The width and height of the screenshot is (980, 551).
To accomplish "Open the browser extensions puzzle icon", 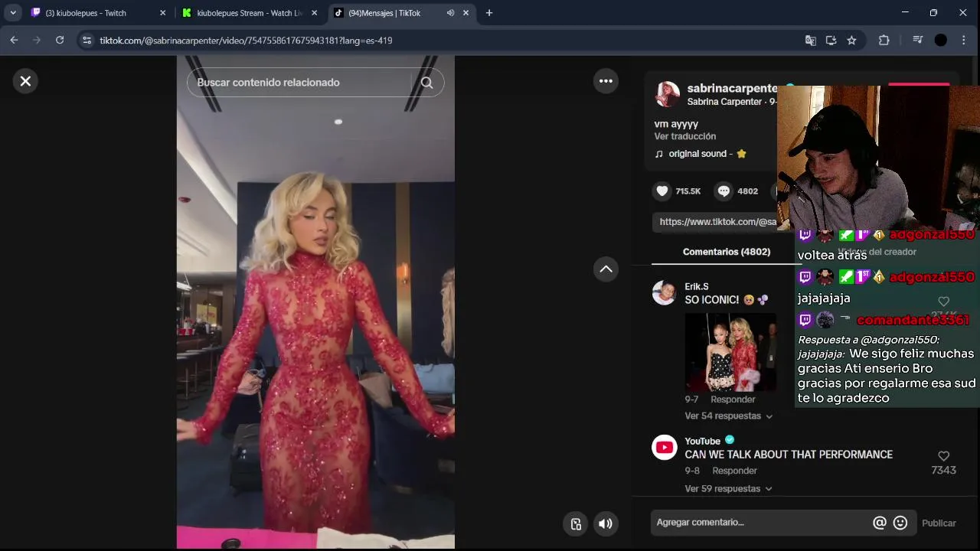I will coord(884,41).
